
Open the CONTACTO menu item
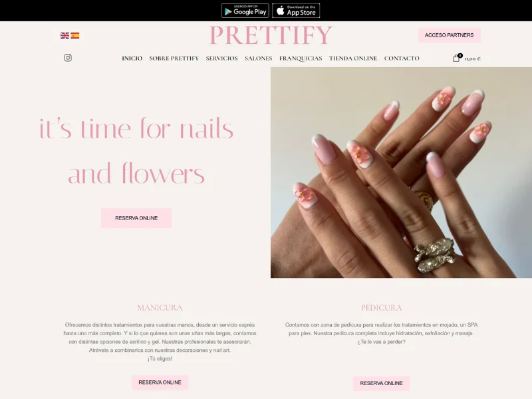coord(402,59)
